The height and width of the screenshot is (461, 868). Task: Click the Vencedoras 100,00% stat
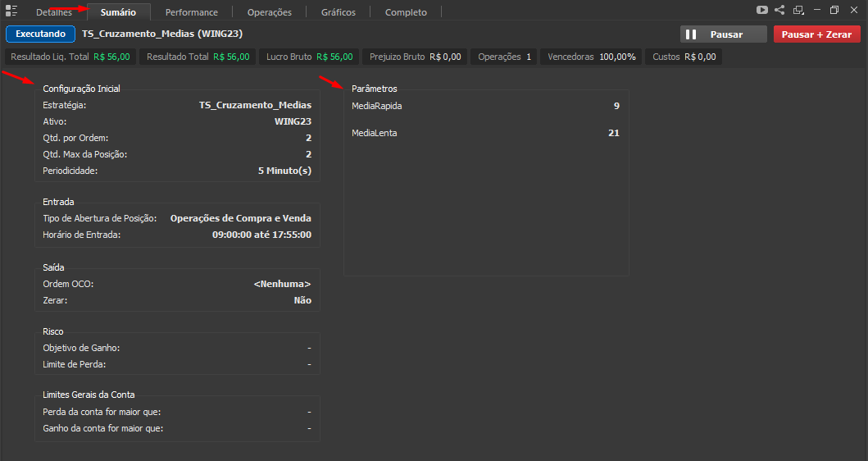pyautogui.click(x=591, y=57)
